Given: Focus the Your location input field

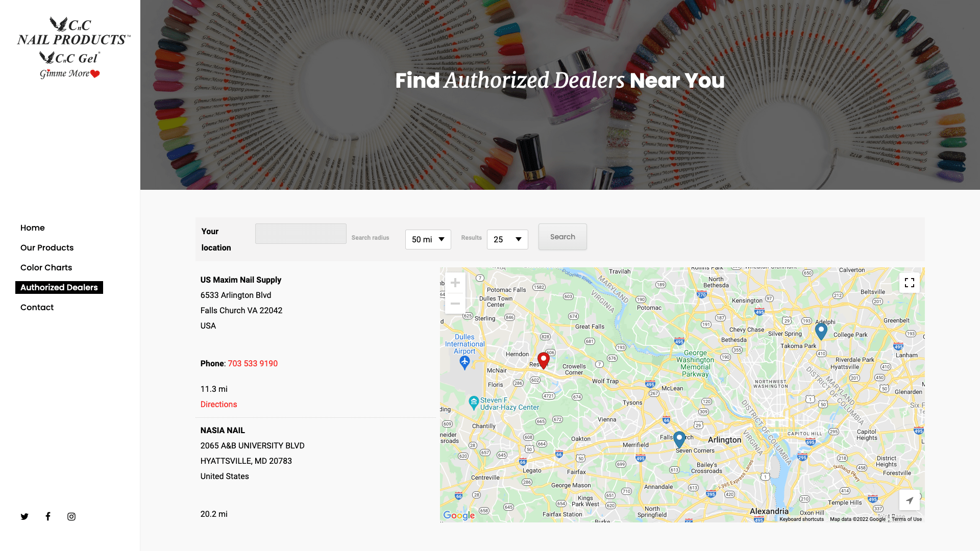Looking at the screenshot, I should pyautogui.click(x=301, y=234).
